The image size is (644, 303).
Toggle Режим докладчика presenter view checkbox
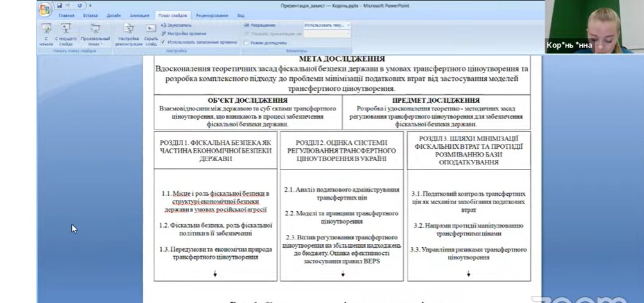tap(247, 42)
